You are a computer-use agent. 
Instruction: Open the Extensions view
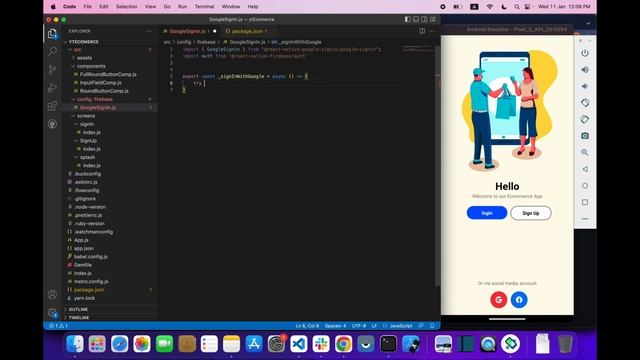click(52, 106)
